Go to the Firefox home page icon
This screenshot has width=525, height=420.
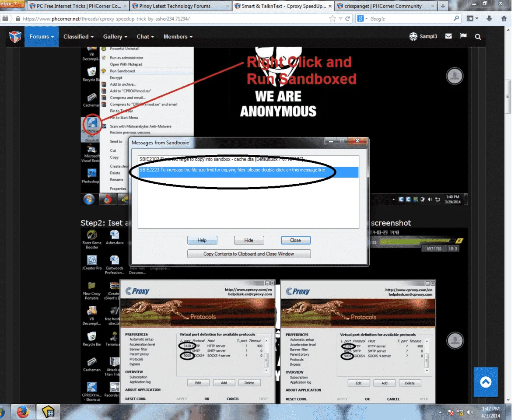pos(504,19)
